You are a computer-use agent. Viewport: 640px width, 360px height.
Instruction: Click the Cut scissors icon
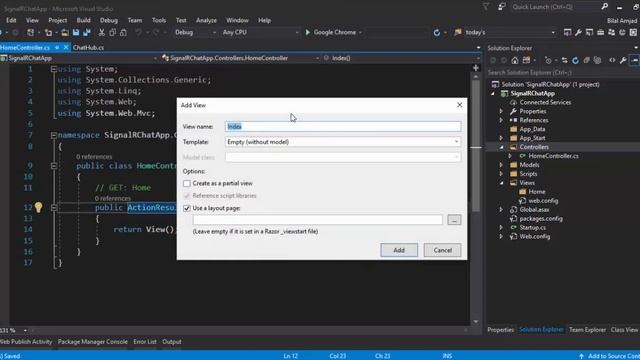[x=102, y=32]
